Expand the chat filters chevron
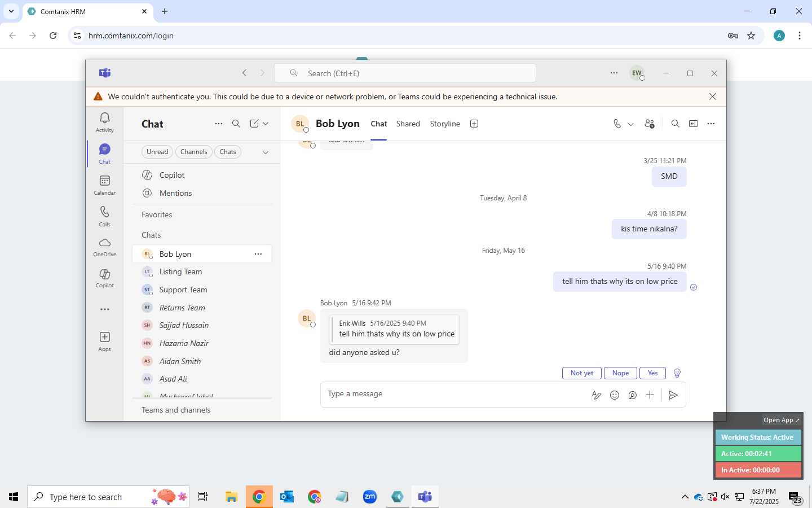Screen dimensions: 812x508 [x=266, y=152]
